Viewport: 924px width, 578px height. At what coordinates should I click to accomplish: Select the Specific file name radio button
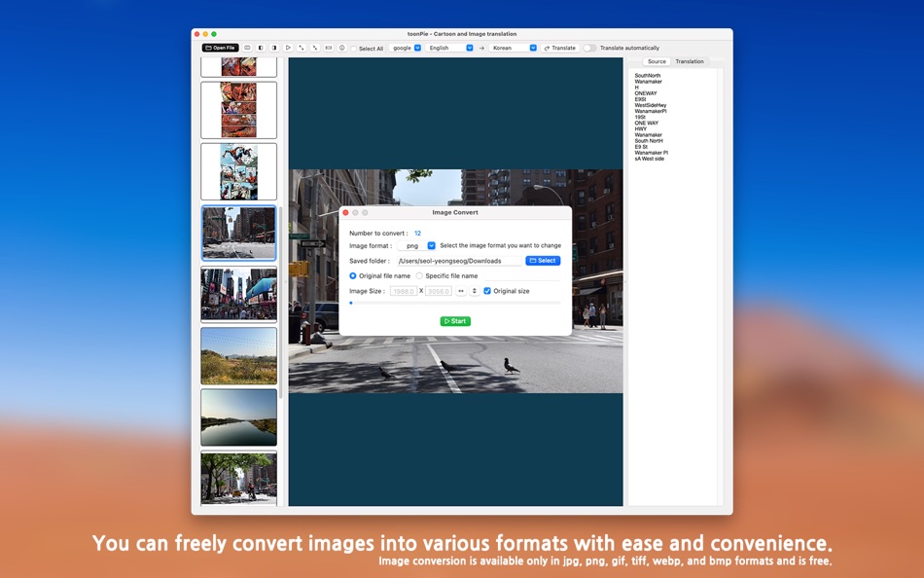tap(419, 276)
